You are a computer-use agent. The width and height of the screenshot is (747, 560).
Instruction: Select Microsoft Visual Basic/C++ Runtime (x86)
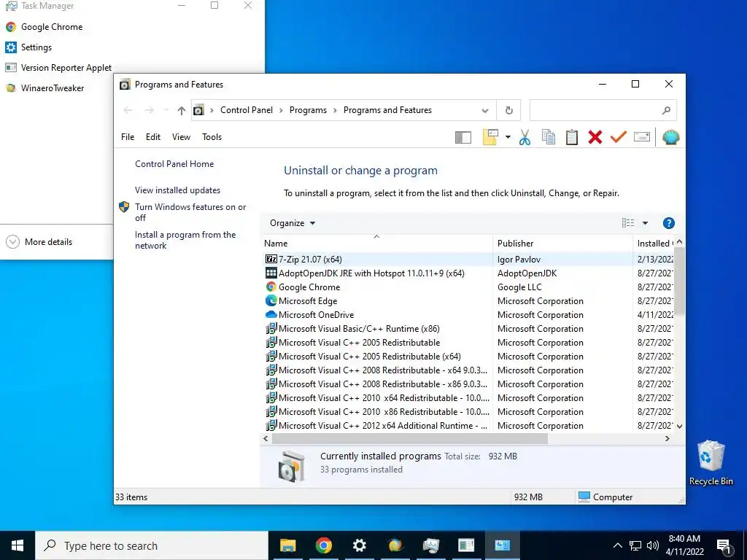[x=359, y=329]
